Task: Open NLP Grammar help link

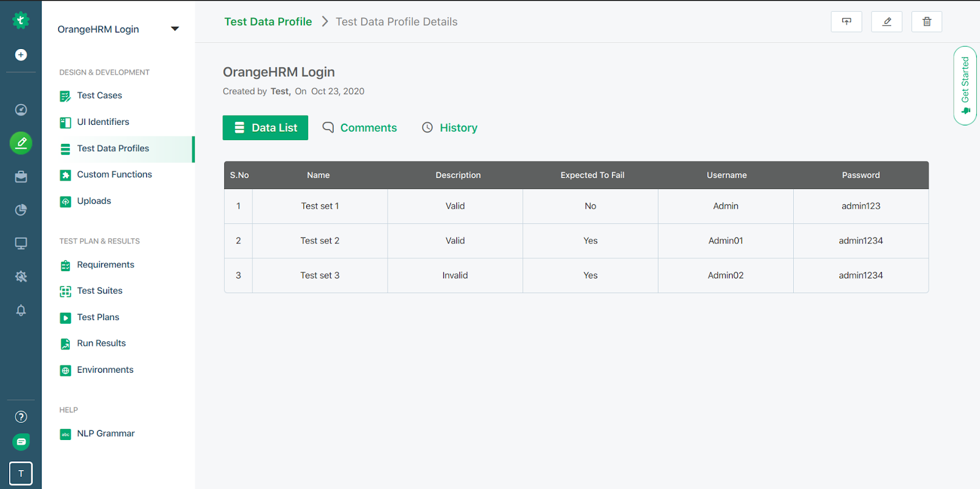Action: [105, 433]
